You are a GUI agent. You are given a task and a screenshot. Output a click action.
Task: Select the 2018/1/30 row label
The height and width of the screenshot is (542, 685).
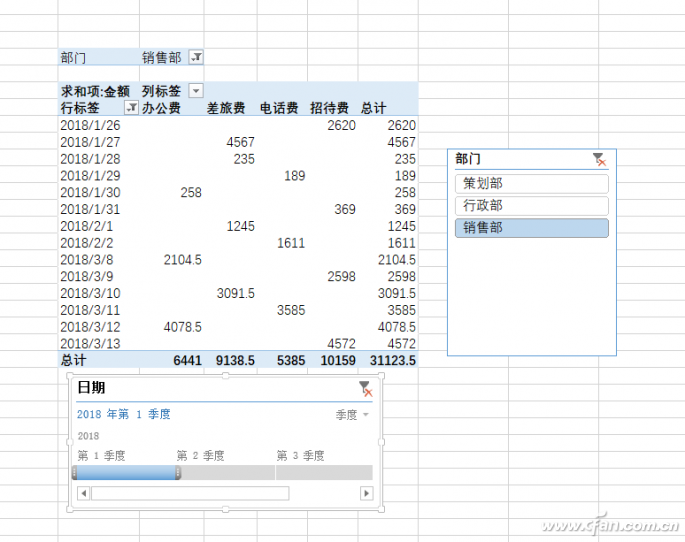coord(90,193)
